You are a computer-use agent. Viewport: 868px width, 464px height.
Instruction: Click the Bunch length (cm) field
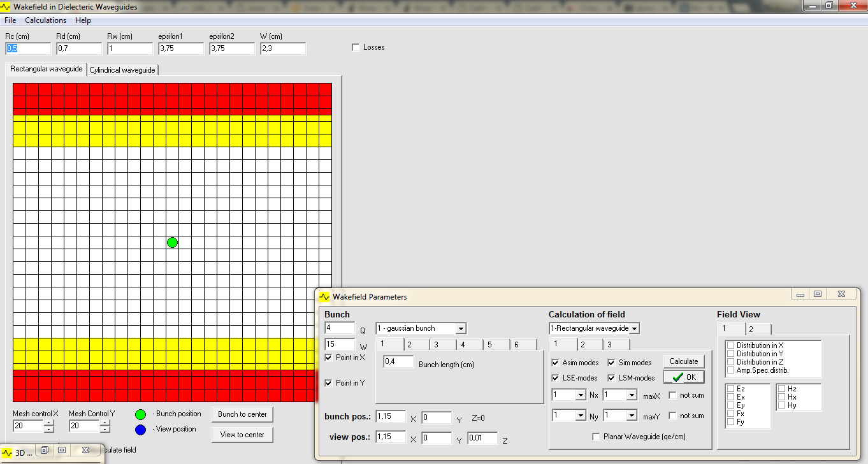click(398, 362)
